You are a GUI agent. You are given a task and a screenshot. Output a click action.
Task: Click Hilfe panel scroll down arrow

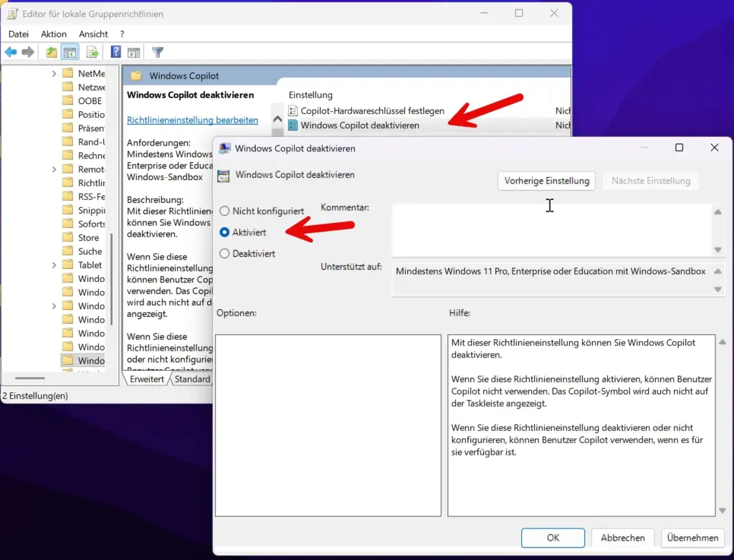click(x=723, y=511)
